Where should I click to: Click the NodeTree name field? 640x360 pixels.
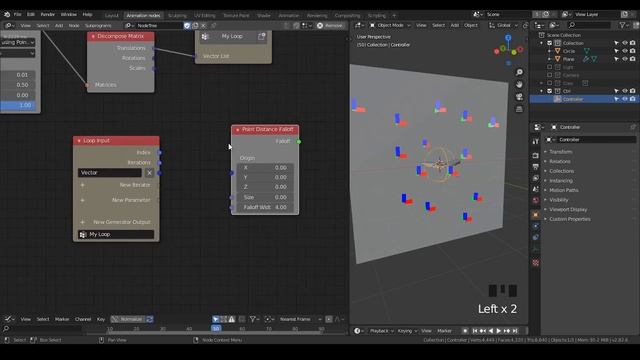(159, 25)
